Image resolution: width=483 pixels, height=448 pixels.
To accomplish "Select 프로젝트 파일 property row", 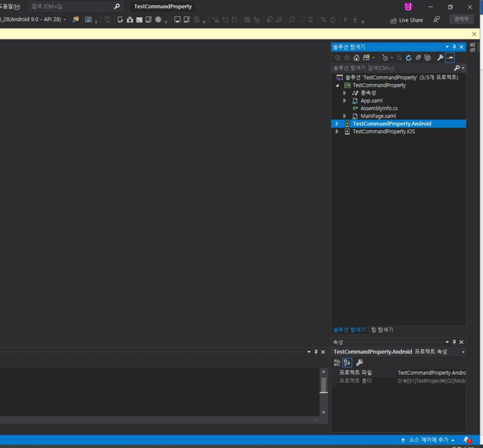I will click(x=399, y=373).
